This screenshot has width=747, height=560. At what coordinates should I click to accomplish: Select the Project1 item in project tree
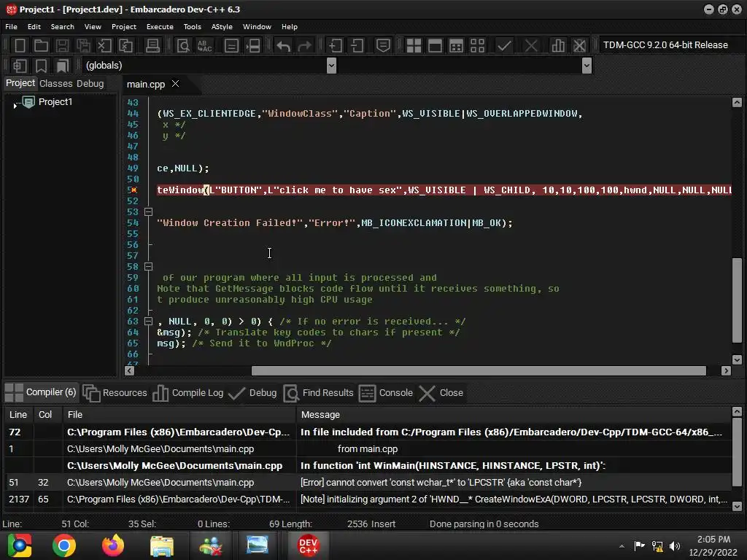[55, 102]
